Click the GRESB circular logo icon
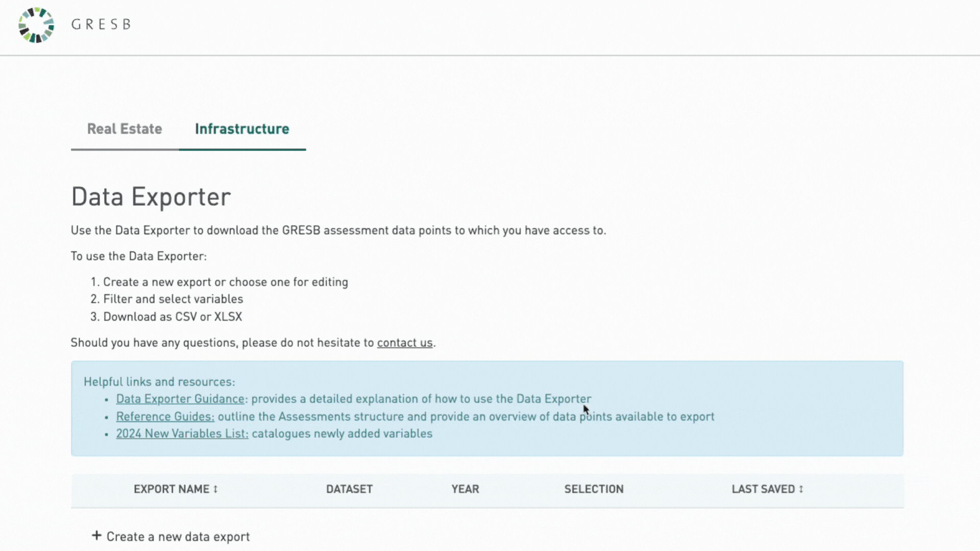Viewport: 980px width, 551px height. [x=36, y=25]
